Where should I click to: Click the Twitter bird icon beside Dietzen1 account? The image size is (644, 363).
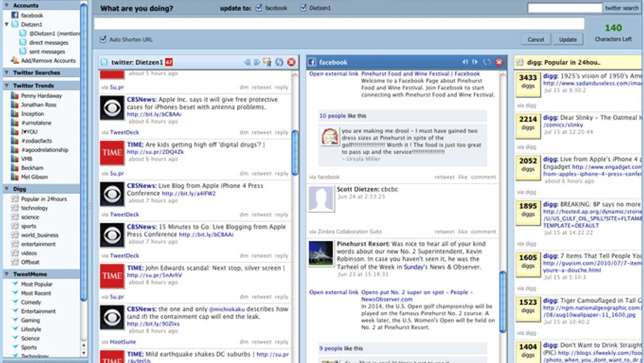[15, 24]
